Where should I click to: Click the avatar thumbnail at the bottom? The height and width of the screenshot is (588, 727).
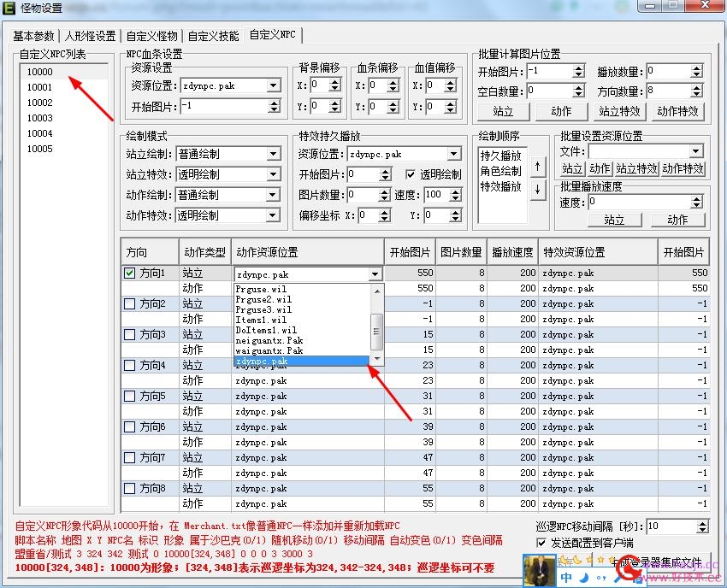point(539,571)
